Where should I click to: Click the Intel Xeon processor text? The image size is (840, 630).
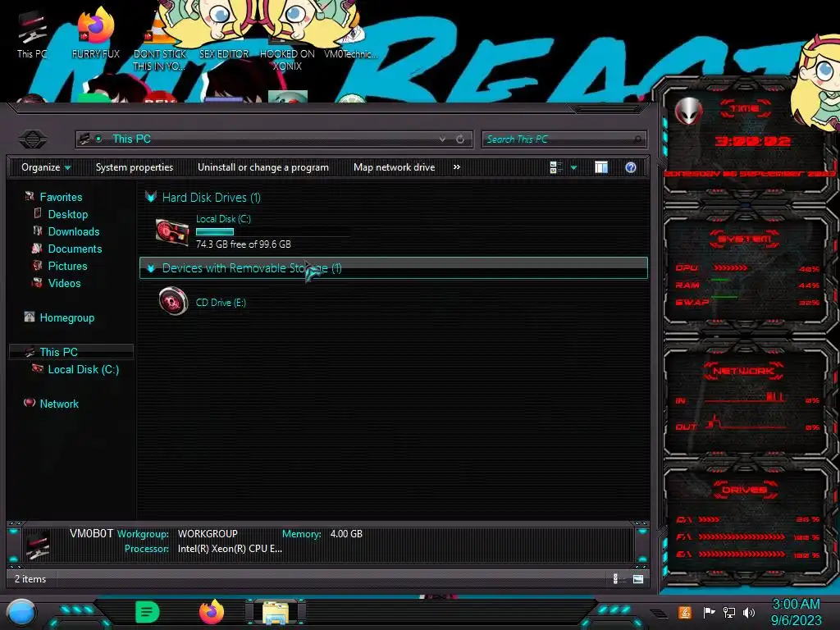tap(230, 549)
